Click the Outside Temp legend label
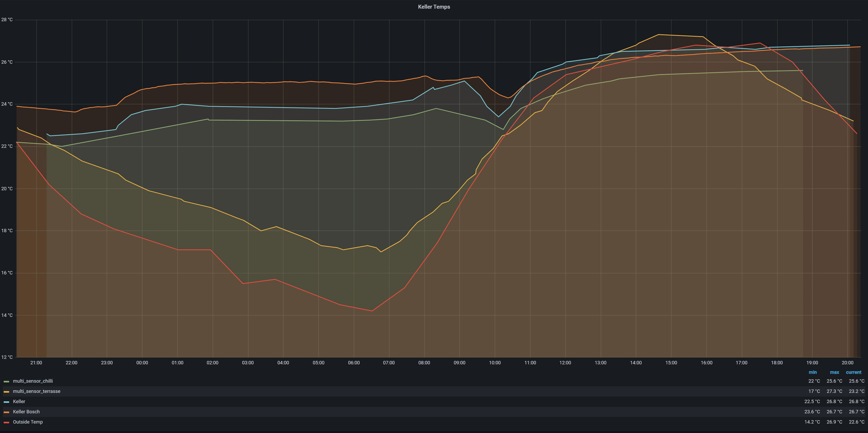This screenshot has height=433, width=868. tap(28, 422)
